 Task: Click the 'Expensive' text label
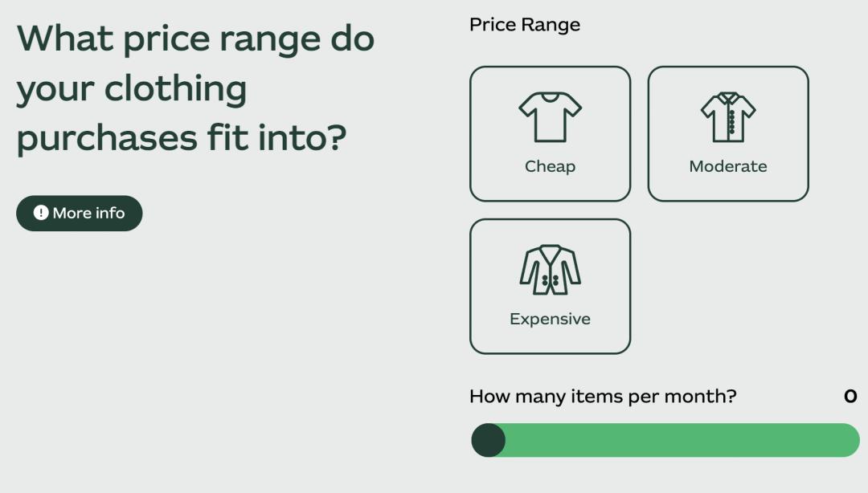click(550, 319)
